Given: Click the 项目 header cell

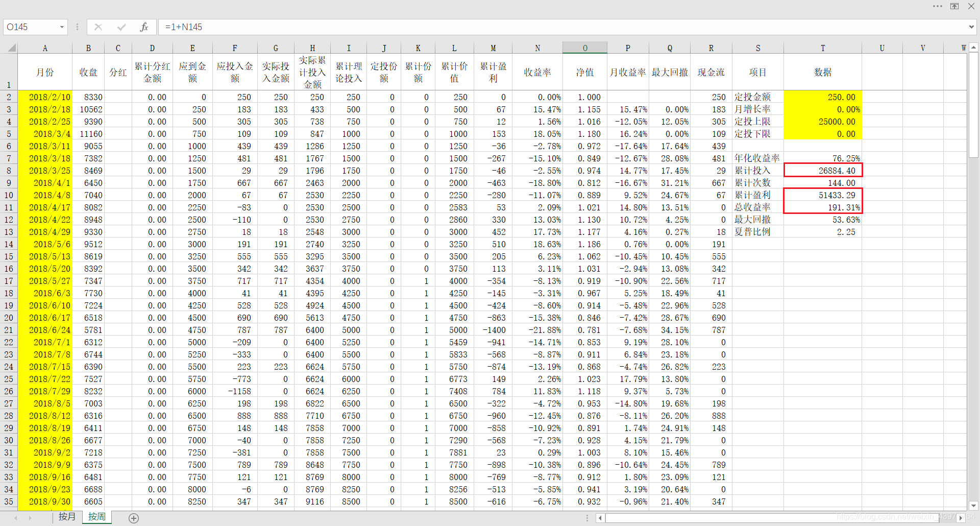Looking at the screenshot, I should [x=758, y=72].
